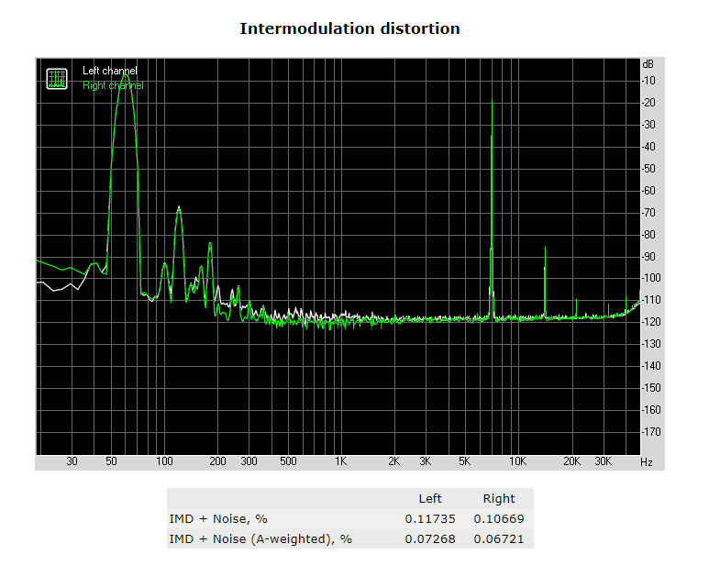Viewport: 709px width, 588px height.
Task: Click the -30 dB axis label
Action: [648, 125]
